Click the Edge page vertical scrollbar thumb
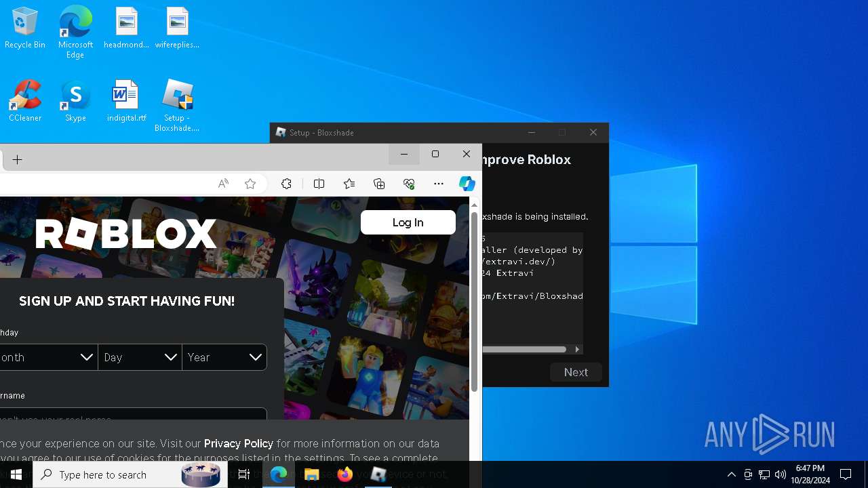Viewport: 868px width, 488px height. [x=475, y=301]
